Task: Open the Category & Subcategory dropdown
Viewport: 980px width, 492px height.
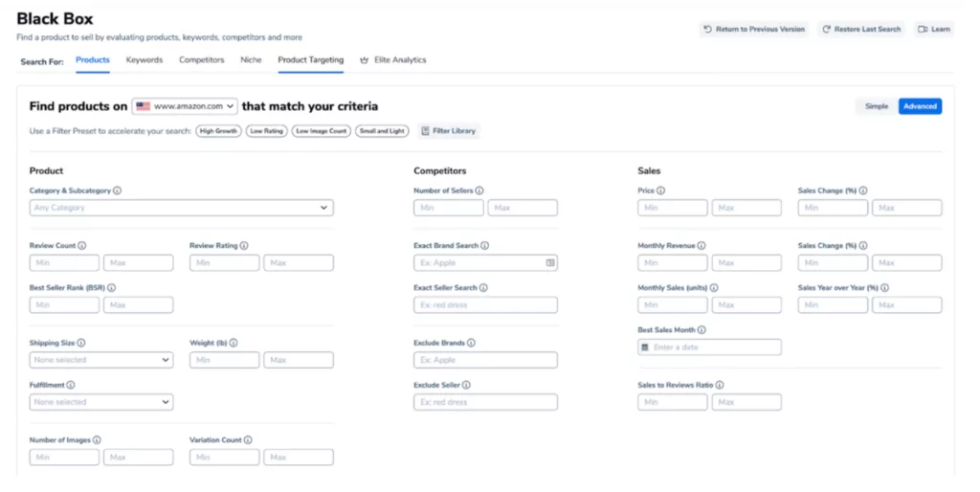Action: (x=181, y=208)
